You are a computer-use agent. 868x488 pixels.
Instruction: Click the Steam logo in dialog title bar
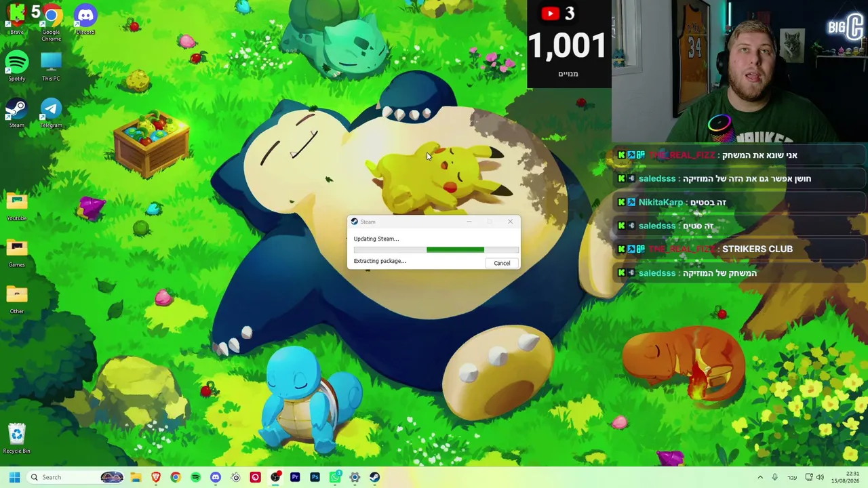[x=354, y=222]
